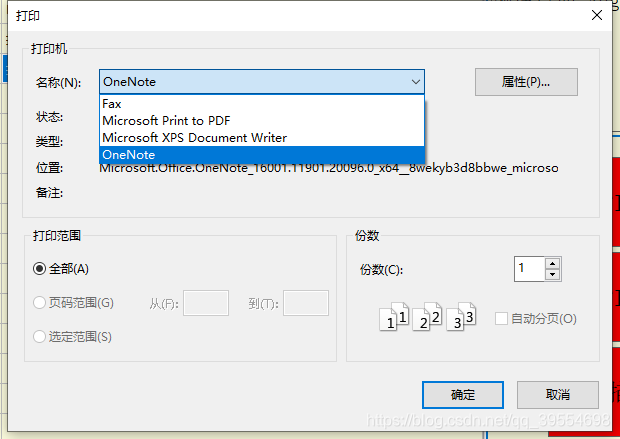Click the collate page order 1-1 icon
The height and width of the screenshot is (439, 620).
tap(394, 316)
